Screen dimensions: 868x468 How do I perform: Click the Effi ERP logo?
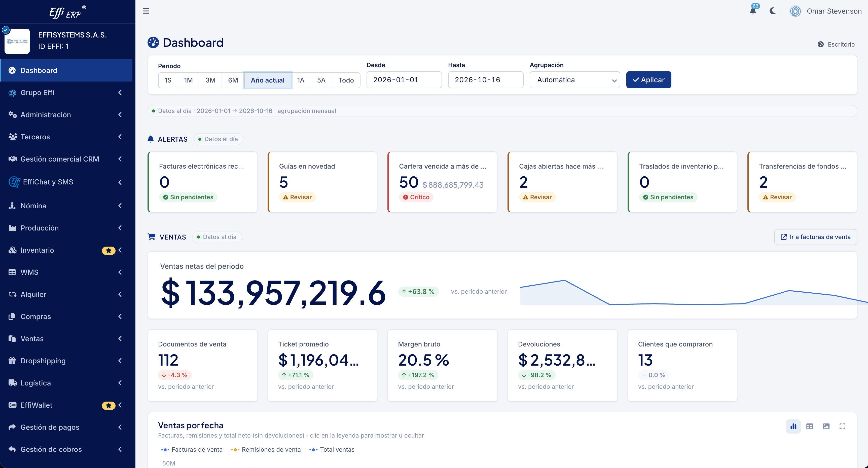click(67, 12)
